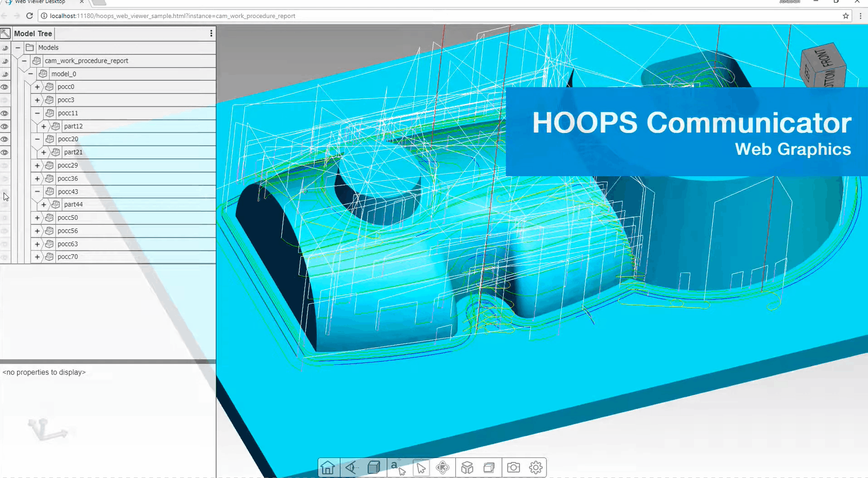Expand the part44 node
This screenshot has width=868, height=478.
pos(44,204)
